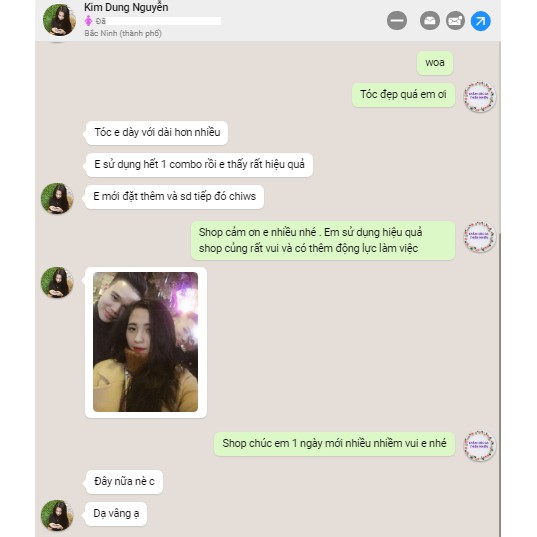537x537 pixels.
Task: Click customer avatar beside 'Dạ vâng ạ'
Action: coord(57,515)
